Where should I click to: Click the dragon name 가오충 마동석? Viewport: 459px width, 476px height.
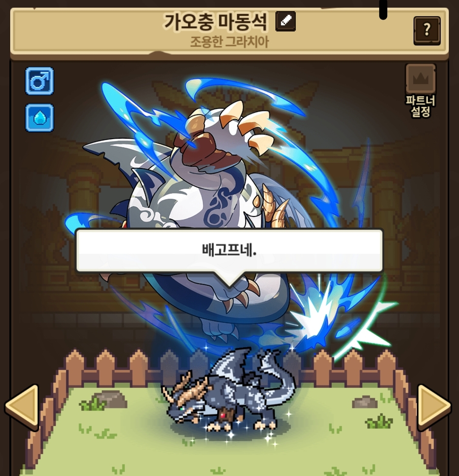tap(216, 22)
